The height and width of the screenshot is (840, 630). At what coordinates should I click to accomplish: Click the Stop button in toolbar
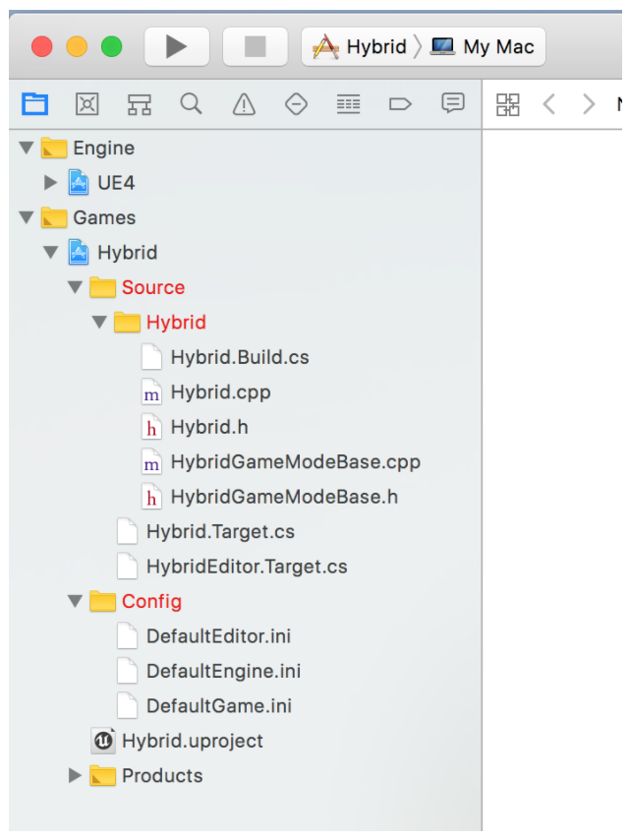tap(256, 46)
